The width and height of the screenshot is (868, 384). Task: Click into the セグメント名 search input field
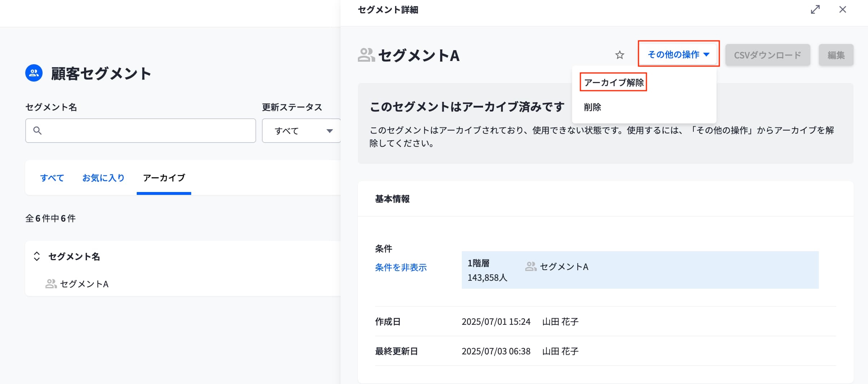(148, 131)
